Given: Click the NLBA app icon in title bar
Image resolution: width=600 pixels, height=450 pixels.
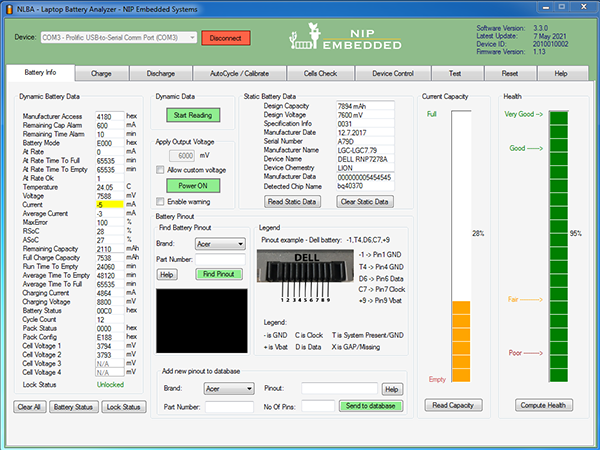Looking at the screenshot, I should point(9,8).
